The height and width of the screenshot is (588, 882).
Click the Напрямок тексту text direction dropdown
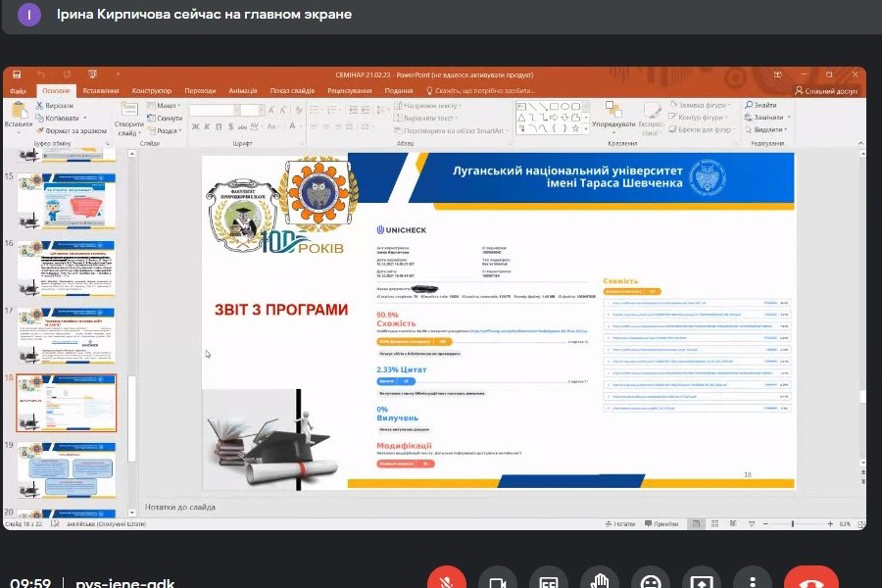[427, 106]
